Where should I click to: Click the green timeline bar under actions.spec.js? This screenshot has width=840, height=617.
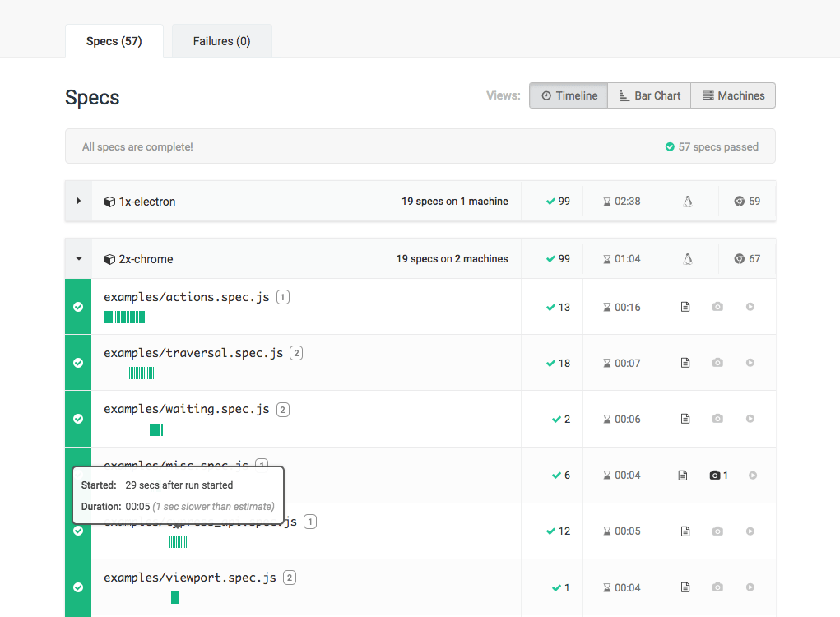pyautogui.click(x=123, y=317)
